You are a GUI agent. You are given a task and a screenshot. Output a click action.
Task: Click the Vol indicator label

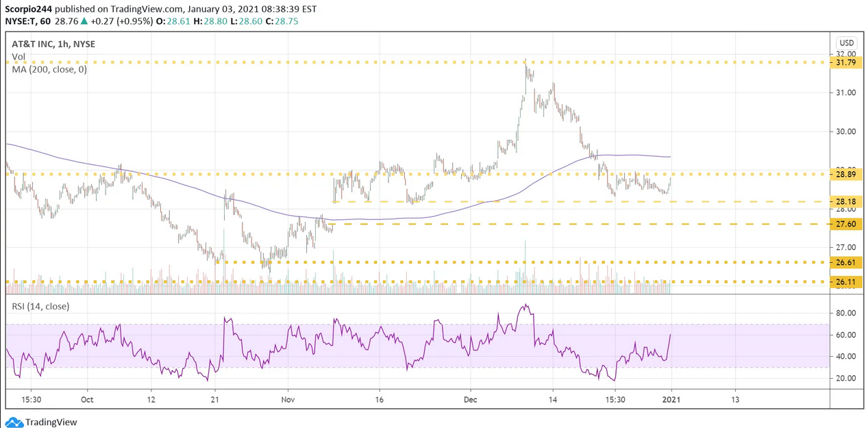tap(18, 57)
